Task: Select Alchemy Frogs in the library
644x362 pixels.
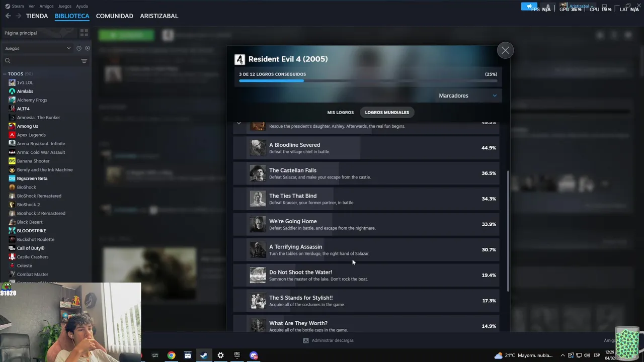Action: (x=32, y=100)
